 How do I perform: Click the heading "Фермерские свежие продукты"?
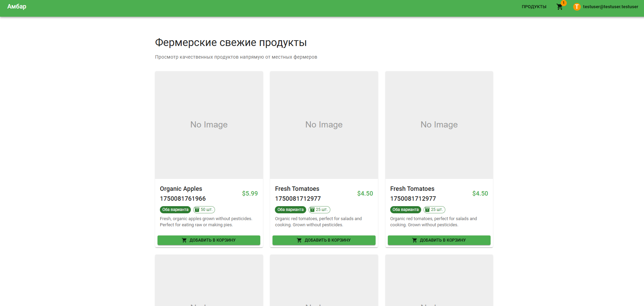[x=231, y=43]
